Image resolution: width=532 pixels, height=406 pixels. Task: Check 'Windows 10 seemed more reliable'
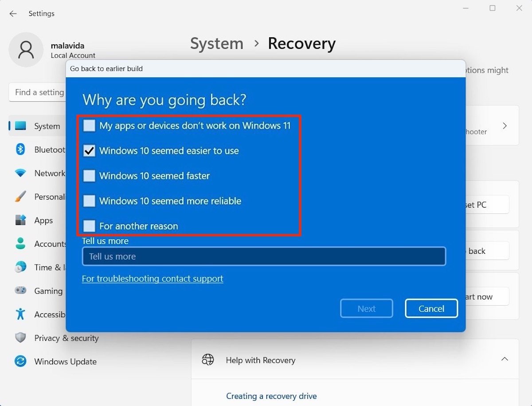coord(90,201)
